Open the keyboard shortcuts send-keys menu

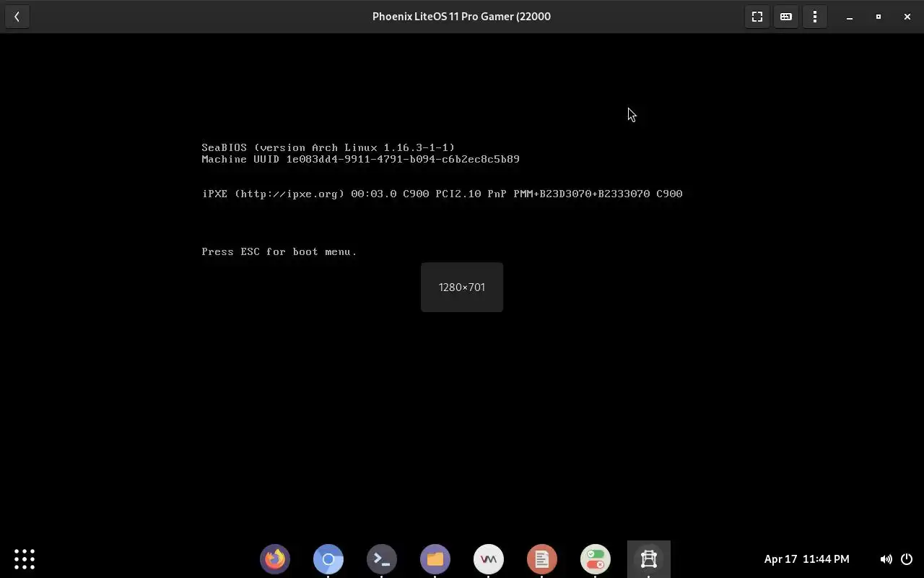tap(786, 17)
